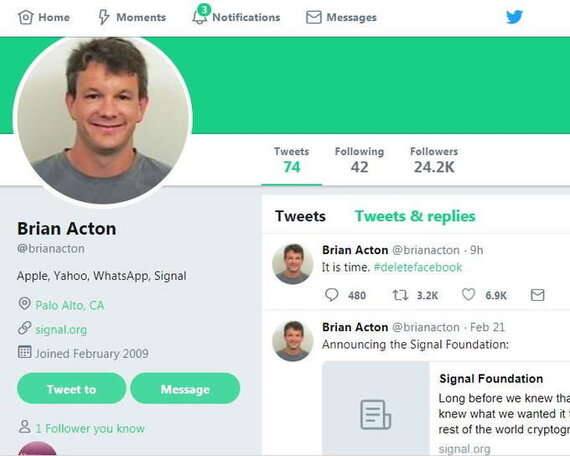
Task: Click the Palo Alto, CA location link
Action: [x=69, y=305]
